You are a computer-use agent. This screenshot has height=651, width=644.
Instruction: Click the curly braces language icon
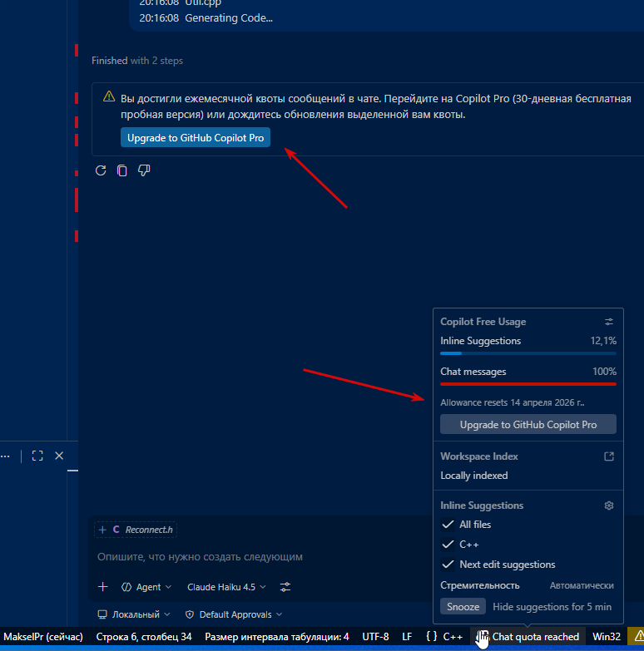432,637
